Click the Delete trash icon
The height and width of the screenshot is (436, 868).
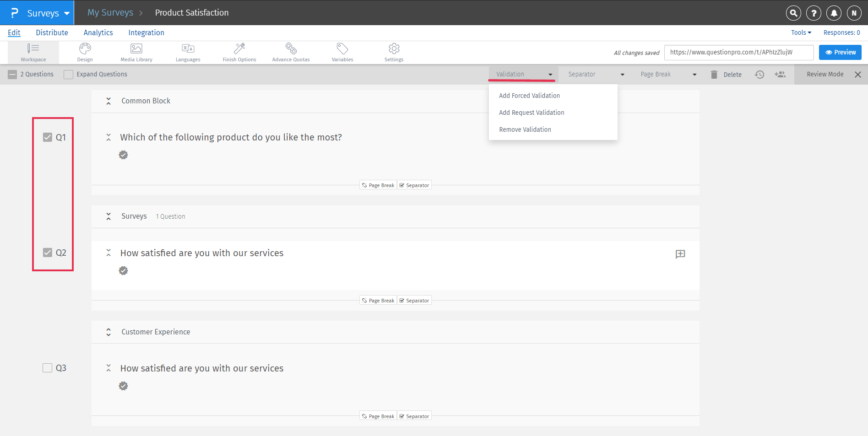pos(714,75)
